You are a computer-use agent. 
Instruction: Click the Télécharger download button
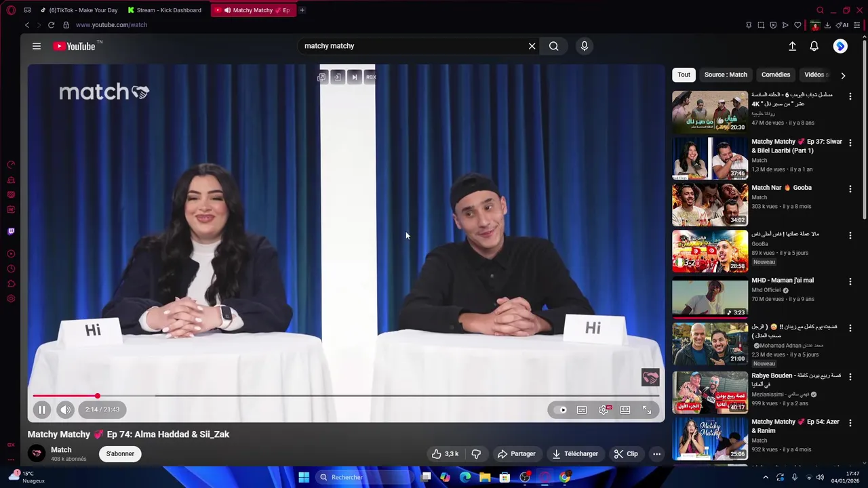tap(575, 454)
